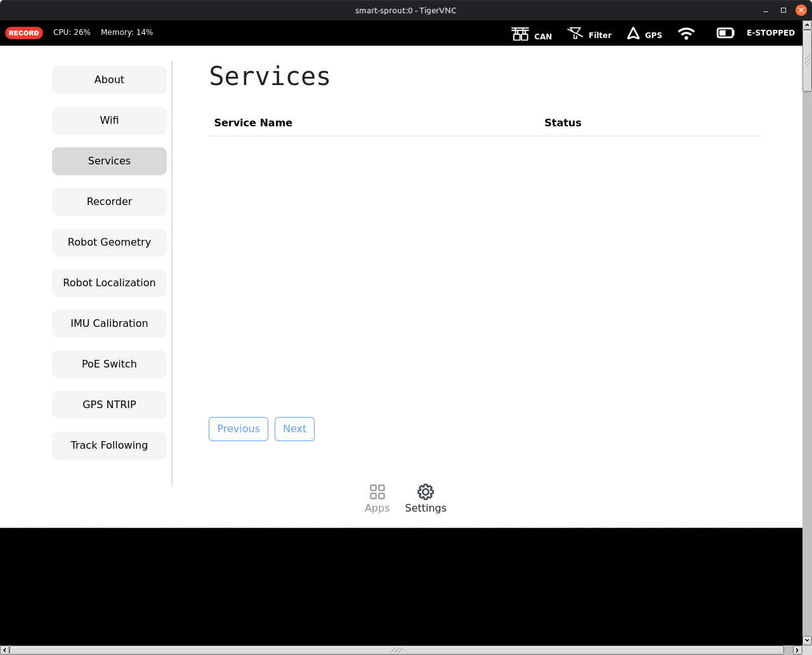The height and width of the screenshot is (655, 812).
Task: Click the Next page button
Action: (294, 429)
